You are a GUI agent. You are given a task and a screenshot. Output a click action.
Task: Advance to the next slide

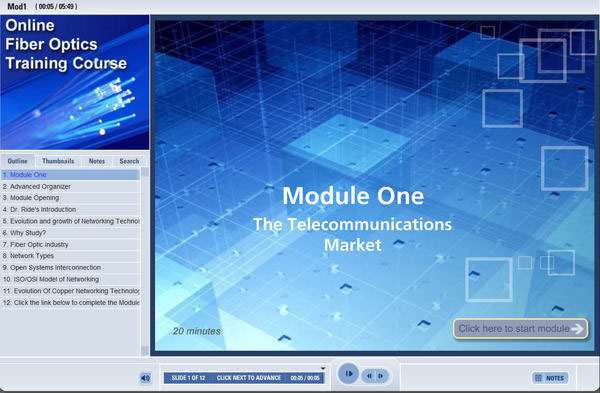click(x=381, y=376)
